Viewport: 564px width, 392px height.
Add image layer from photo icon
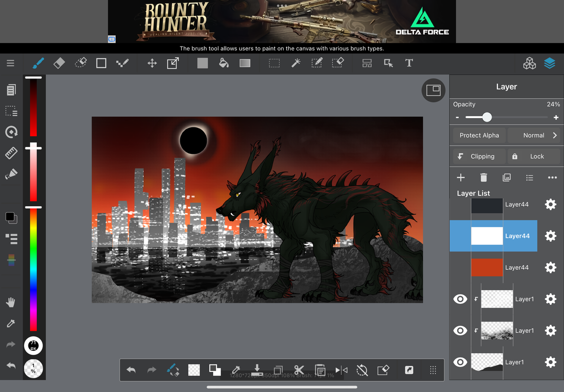[507, 178]
